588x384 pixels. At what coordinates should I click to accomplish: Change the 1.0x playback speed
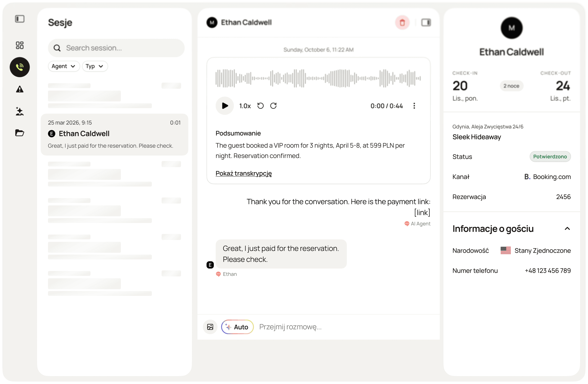pos(245,106)
